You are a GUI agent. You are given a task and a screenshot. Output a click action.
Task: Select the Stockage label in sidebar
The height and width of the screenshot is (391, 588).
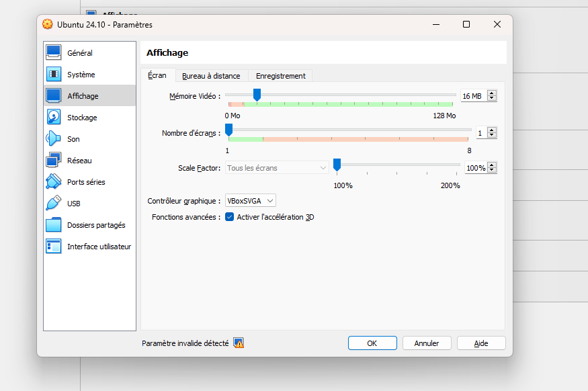pos(82,118)
